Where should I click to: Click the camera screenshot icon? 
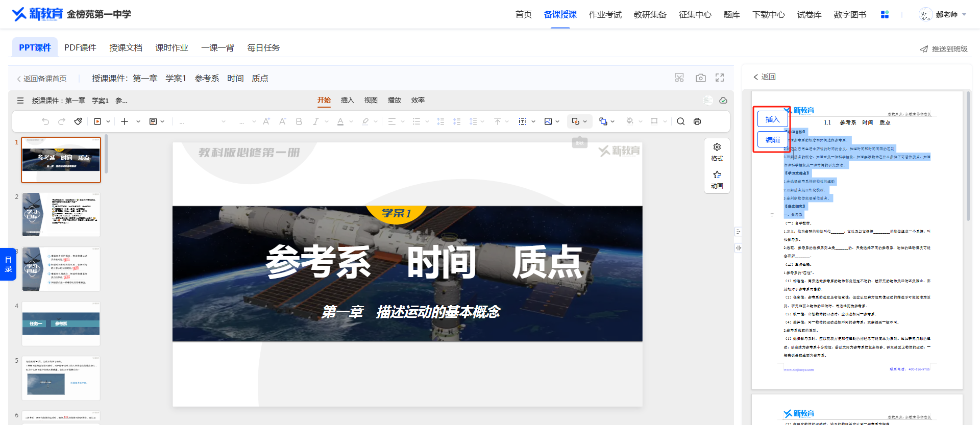701,78
